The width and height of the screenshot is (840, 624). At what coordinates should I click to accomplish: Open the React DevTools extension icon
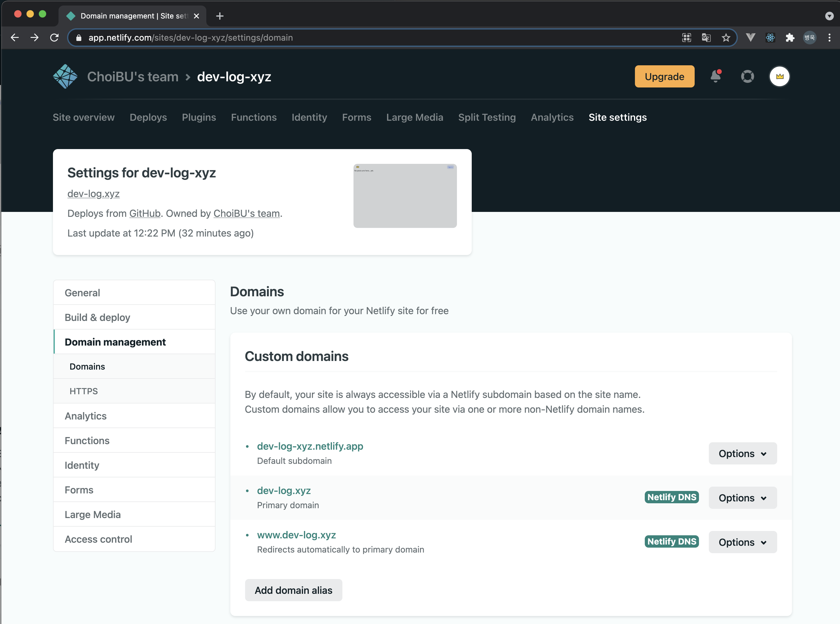coord(770,38)
